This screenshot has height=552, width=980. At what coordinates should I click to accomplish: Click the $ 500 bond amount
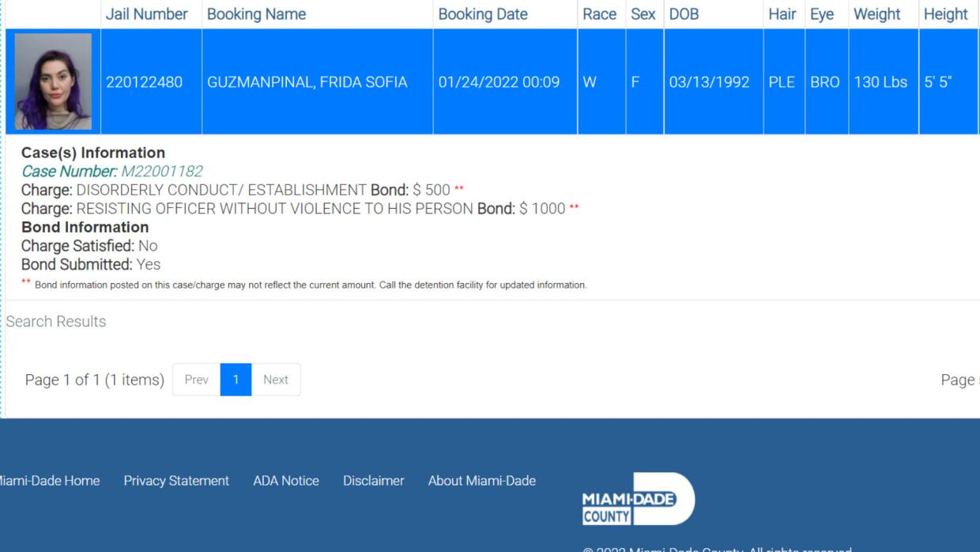432,190
